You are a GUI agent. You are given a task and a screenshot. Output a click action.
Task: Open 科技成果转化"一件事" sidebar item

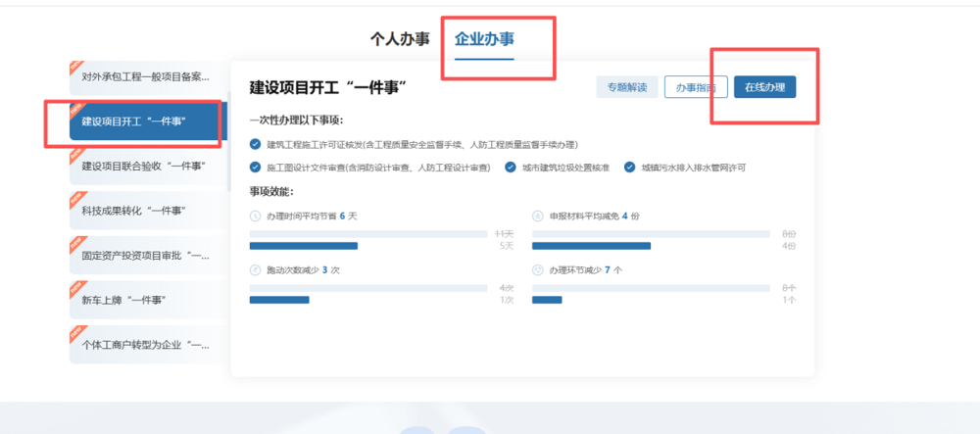click(149, 211)
